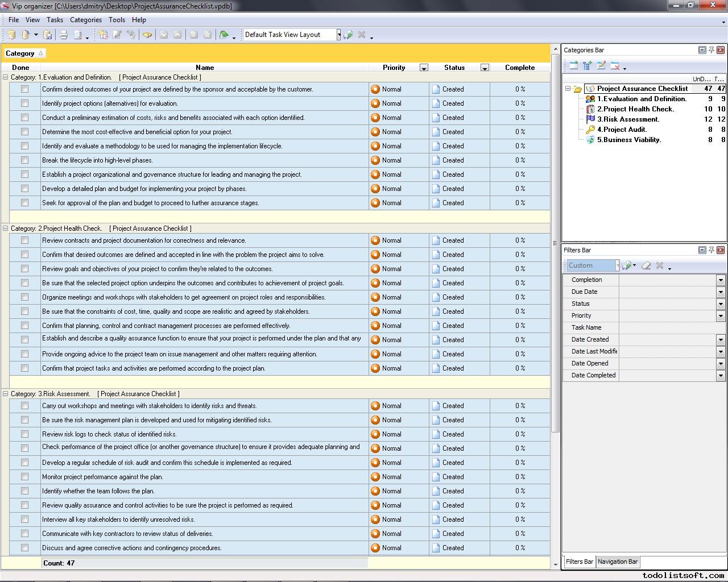The height and width of the screenshot is (582, 728).
Task: Collapse the 2.Project Health Check category group
Action: pos(6,228)
